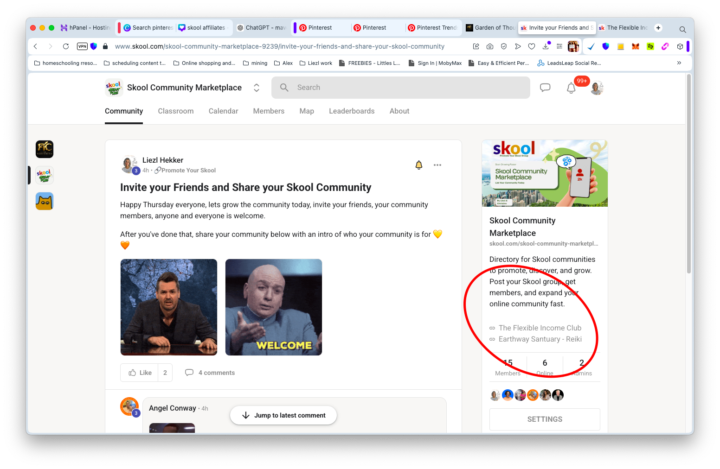This screenshot has height=469, width=720.
Task: Open the post's three-dot options menu
Action: [x=437, y=165]
